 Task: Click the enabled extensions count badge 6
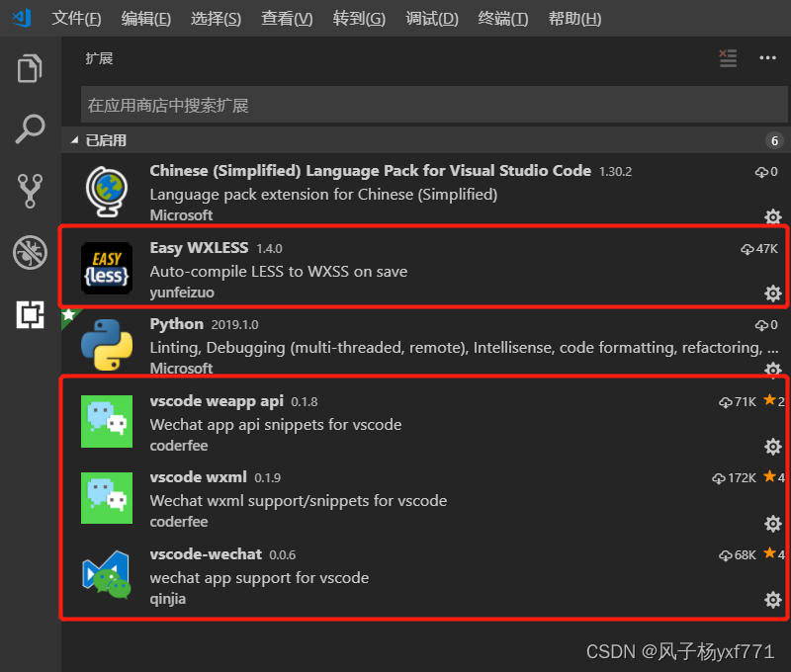[774, 140]
